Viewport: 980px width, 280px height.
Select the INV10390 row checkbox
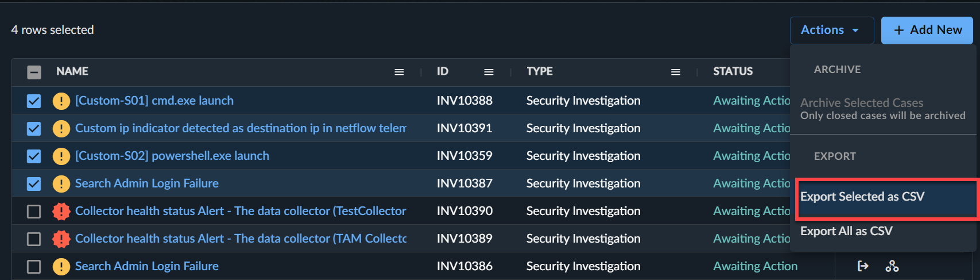point(34,211)
